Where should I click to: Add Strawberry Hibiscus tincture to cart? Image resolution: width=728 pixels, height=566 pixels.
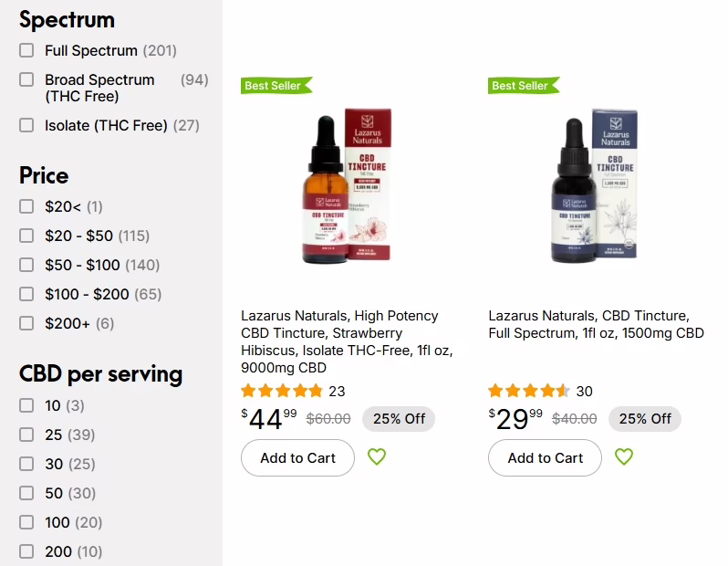[x=297, y=458]
